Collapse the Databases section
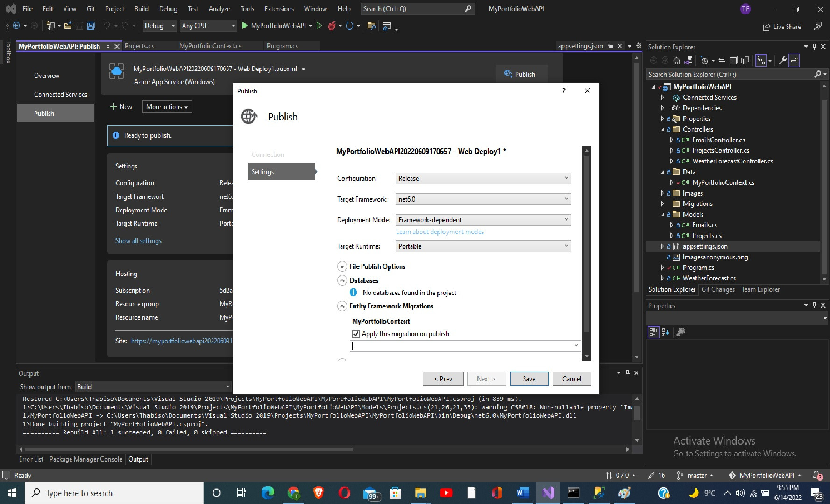 pos(342,280)
